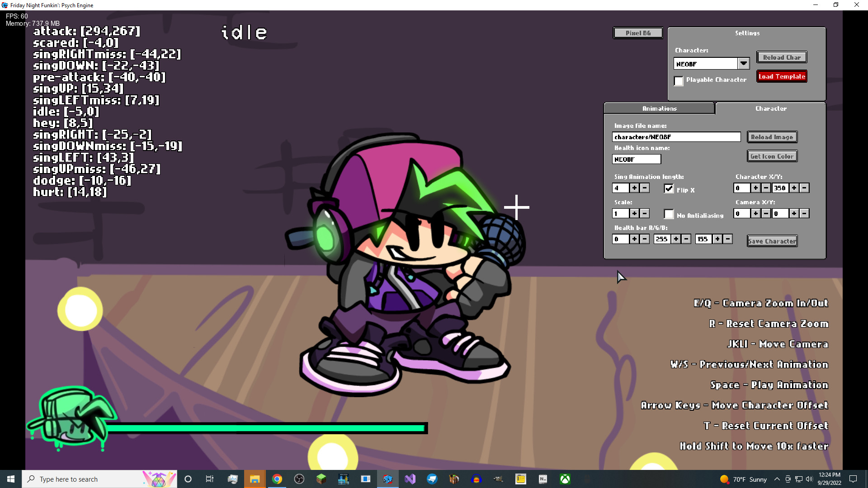Uncheck the Flip X checkbox
Viewport: 868px width, 488px height.
tap(669, 189)
